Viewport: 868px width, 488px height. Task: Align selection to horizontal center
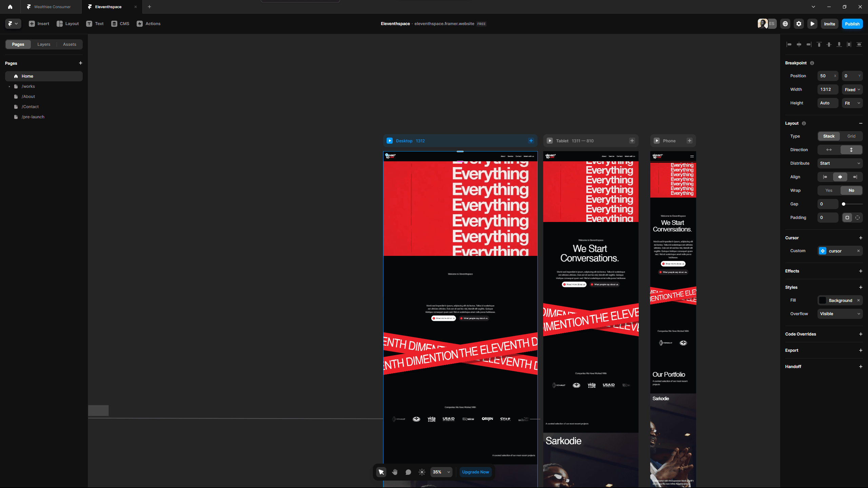coord(799,44)
